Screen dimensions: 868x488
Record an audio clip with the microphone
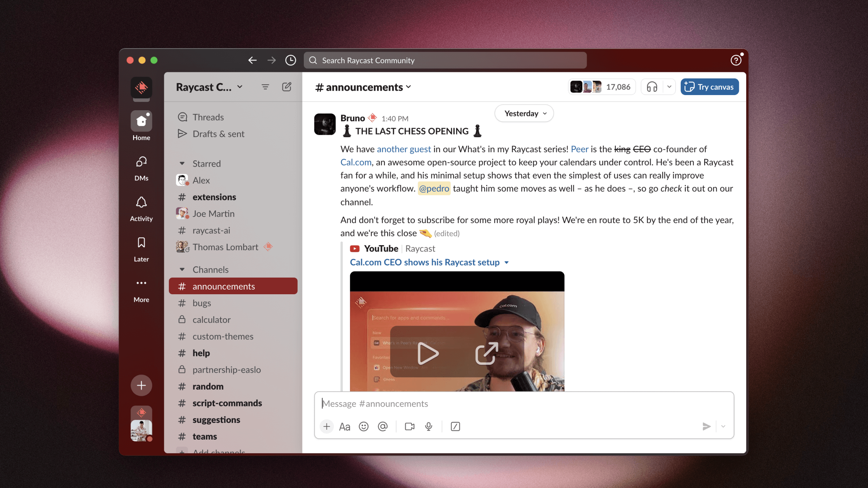click(x=429, y=427)
